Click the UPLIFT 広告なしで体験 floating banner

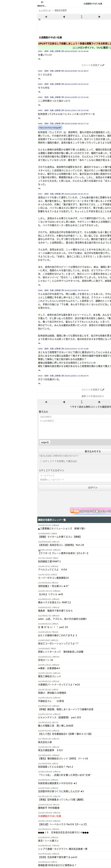(90, 511)
